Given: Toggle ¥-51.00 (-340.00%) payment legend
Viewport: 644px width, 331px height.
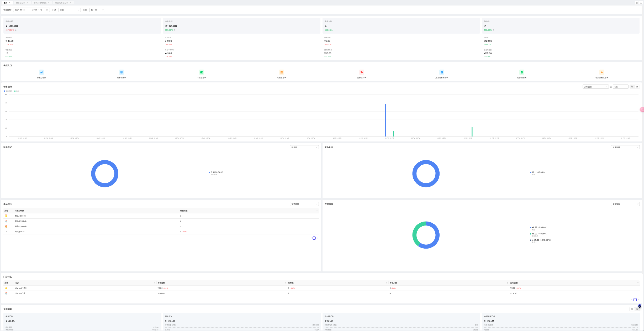Looking at the screenshot, I should [x=540, y=241].
